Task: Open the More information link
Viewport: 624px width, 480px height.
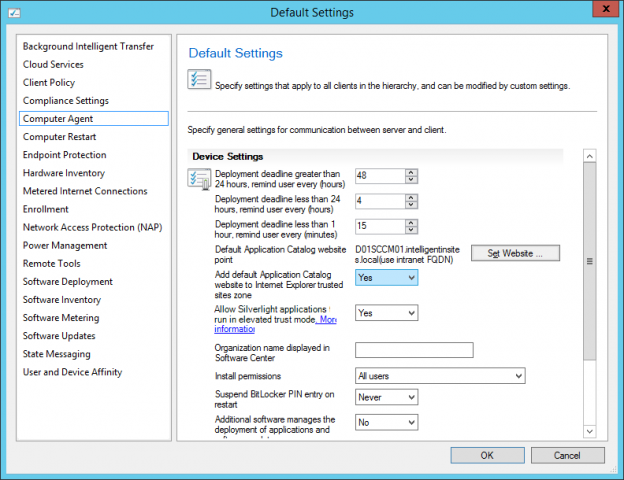Action: (x=275, y=324)
